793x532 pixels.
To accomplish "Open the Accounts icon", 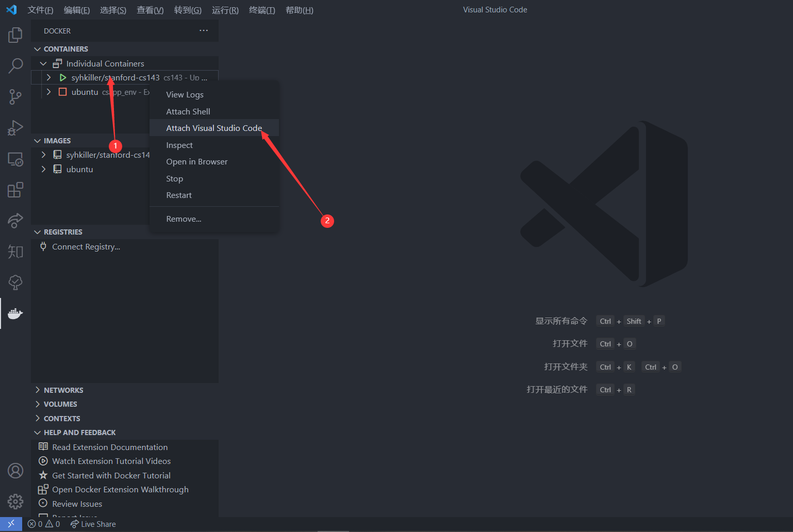I will click(15, 471).
